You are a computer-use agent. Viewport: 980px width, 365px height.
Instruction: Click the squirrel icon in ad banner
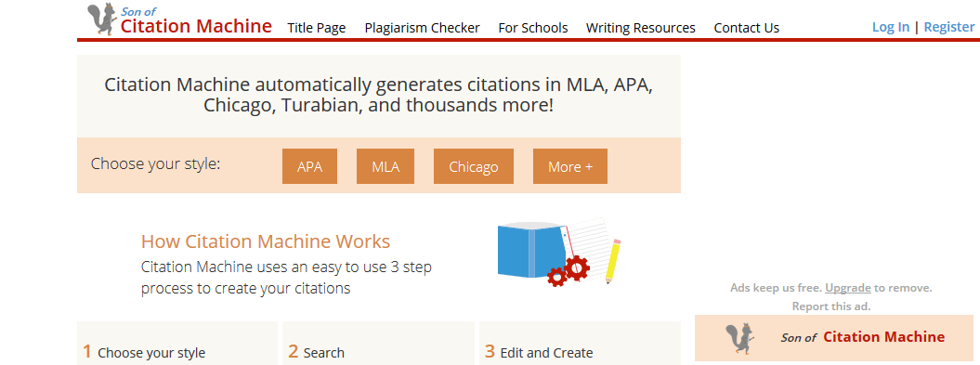click(x=740, y=339)
